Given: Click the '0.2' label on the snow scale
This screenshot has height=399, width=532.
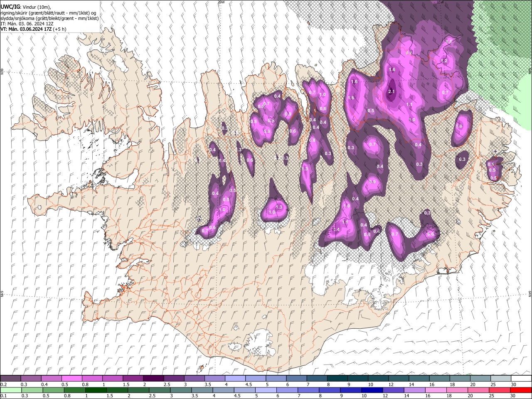Looking at the screenshot, I should (3, 384).
